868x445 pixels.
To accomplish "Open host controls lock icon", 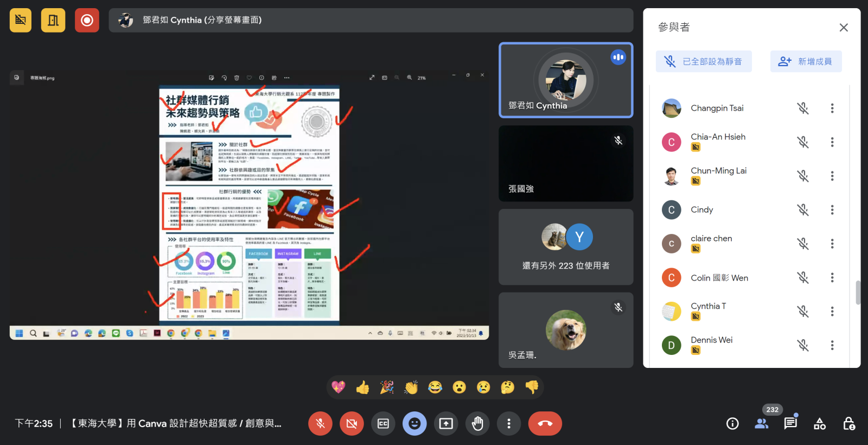I will click(x=848, y=424).
